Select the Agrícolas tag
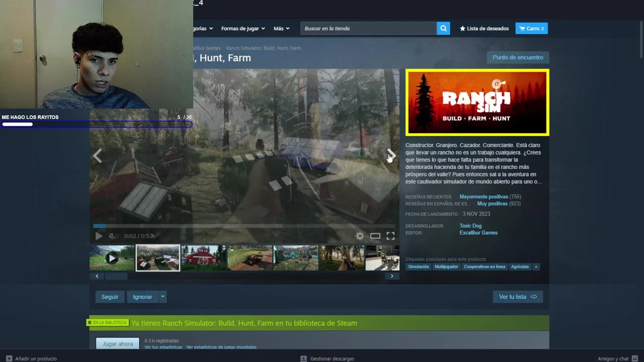This screenshot has height=362, width=644. pos(520,266)
